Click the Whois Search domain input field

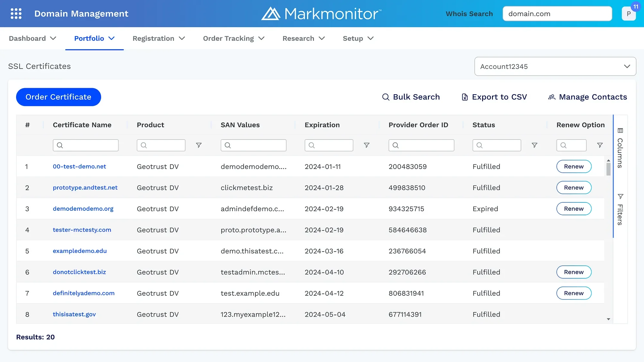pyautogui.click(x=557, y=14)
